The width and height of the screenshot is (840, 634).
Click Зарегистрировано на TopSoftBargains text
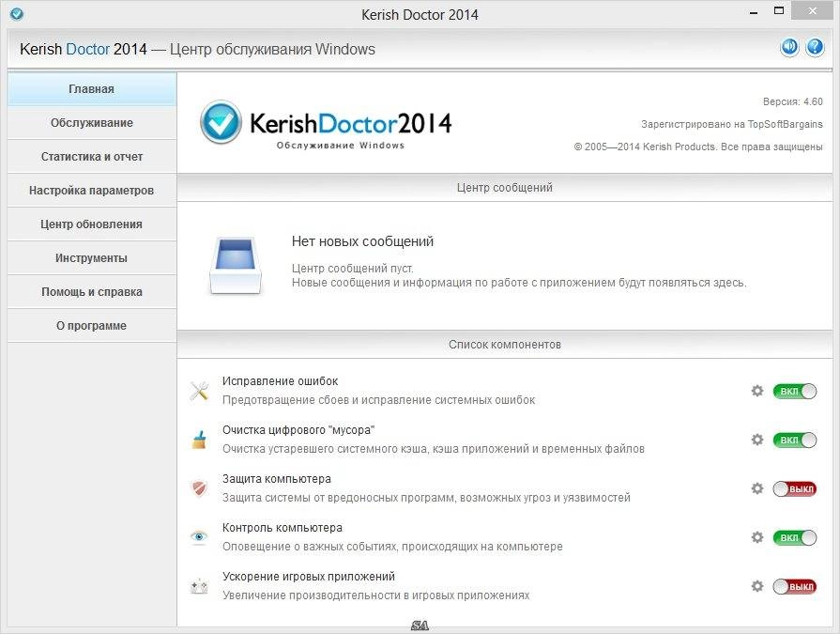(732, 124)
